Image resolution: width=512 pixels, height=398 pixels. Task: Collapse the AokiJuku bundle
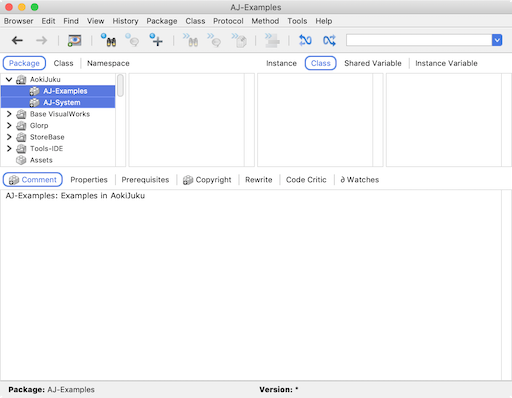point(9,79)
